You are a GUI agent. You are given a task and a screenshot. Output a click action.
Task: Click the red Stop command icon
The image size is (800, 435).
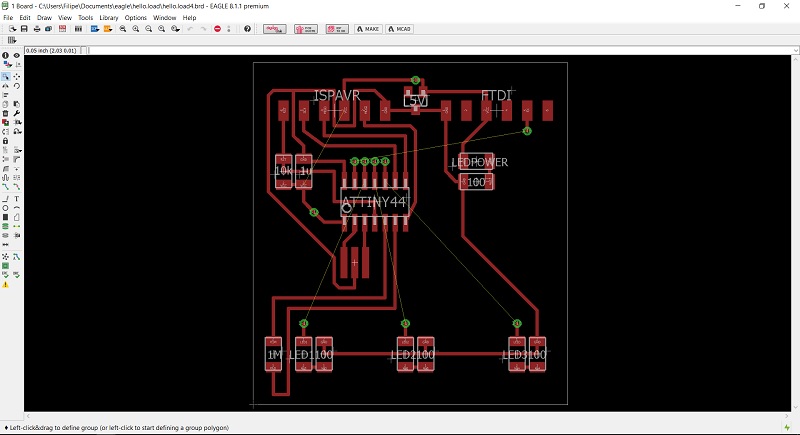217,29
